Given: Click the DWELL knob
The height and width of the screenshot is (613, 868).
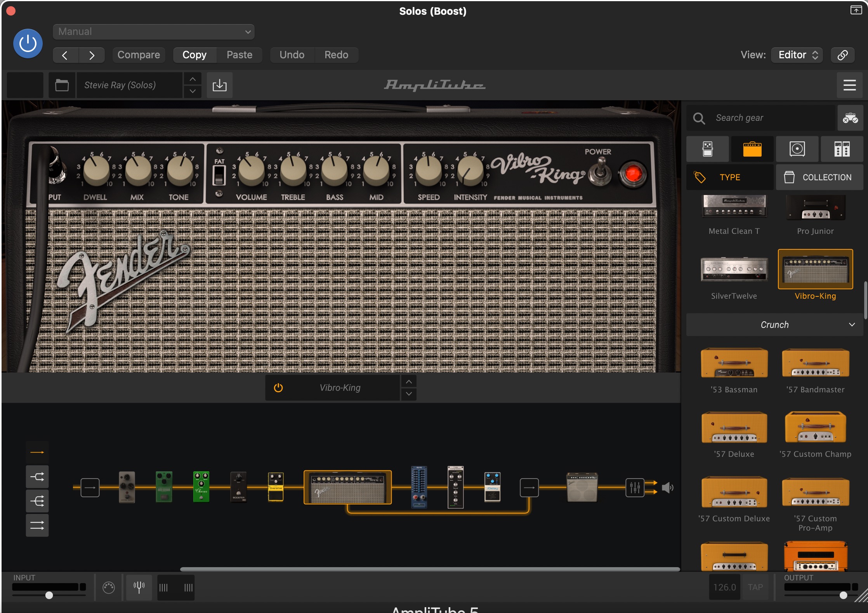Looking at the screenshot, I should (x=97, y=170).
